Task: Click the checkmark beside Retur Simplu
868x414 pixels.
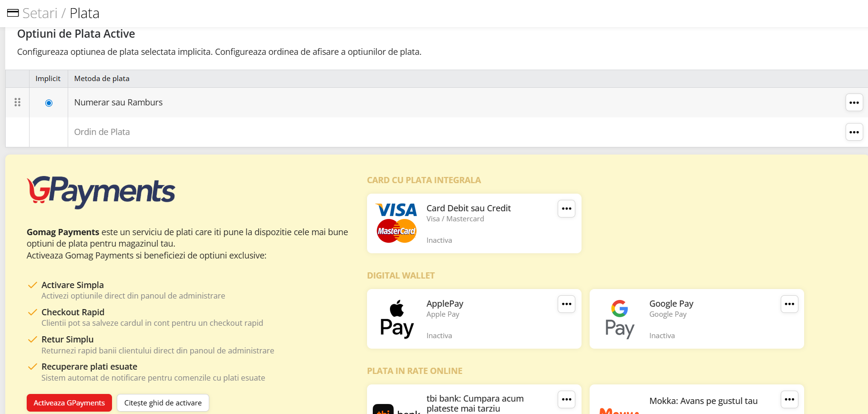Action: [x=32, y=340]
